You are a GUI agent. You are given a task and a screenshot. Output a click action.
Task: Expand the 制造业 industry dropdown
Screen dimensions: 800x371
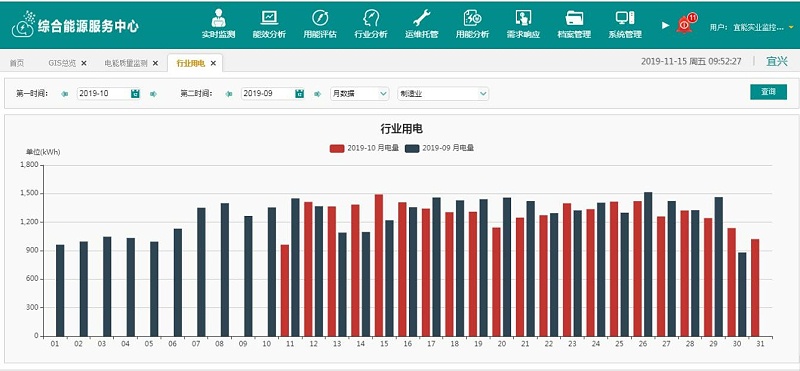[443, 93]
